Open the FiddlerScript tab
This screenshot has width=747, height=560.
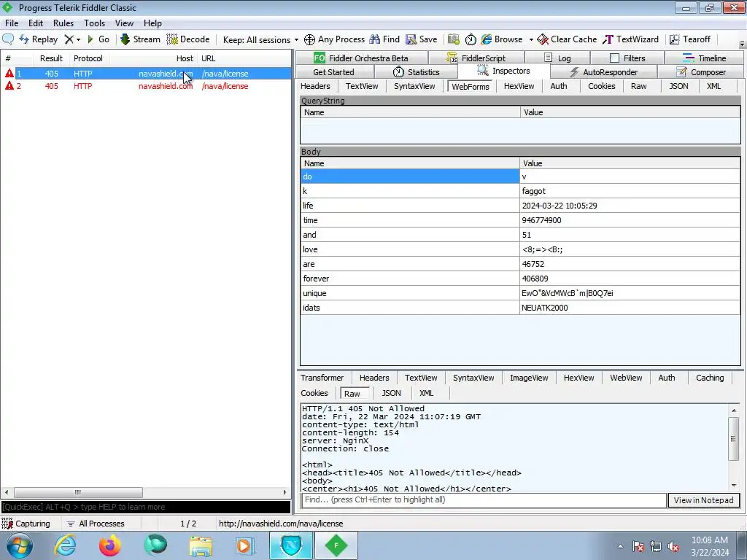[476, 58]
